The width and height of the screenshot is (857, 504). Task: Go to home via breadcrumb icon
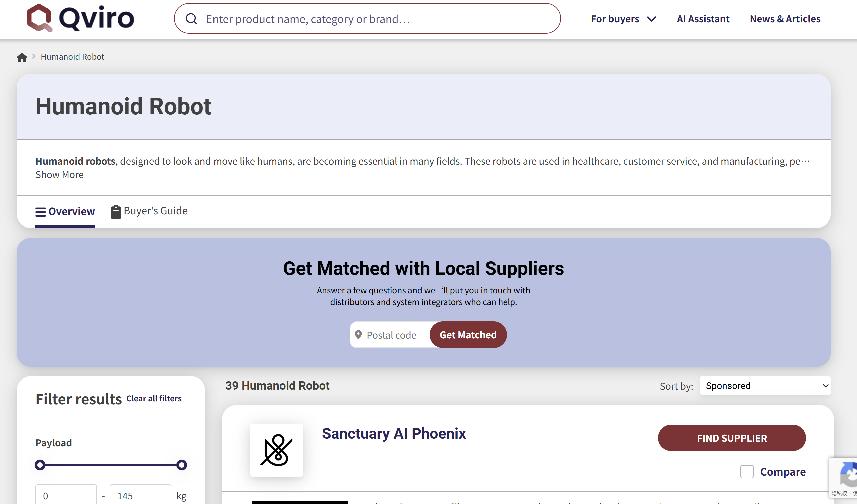click(x=22, y=57)
